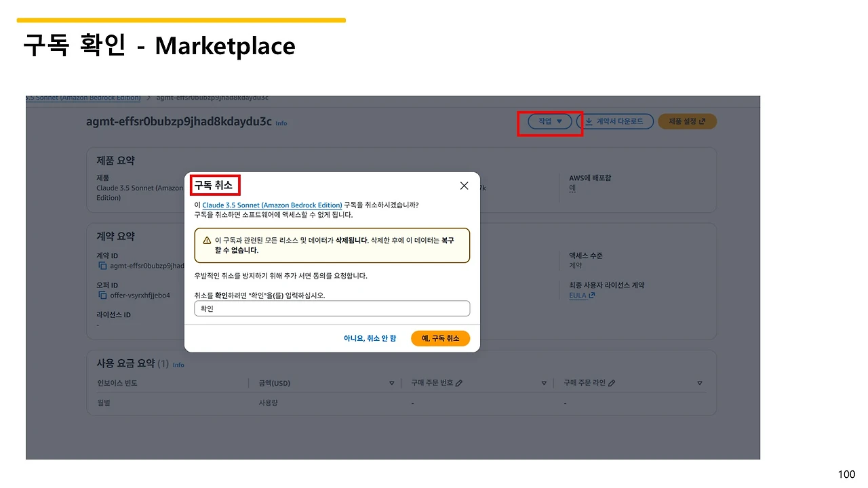Copy the 계약 ID value

[104, 266]
